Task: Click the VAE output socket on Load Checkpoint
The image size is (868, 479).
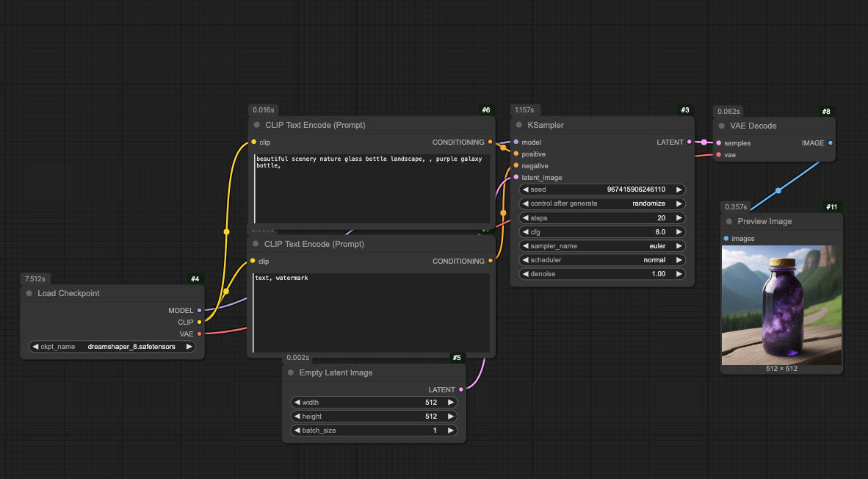Action: click(199, 334)
